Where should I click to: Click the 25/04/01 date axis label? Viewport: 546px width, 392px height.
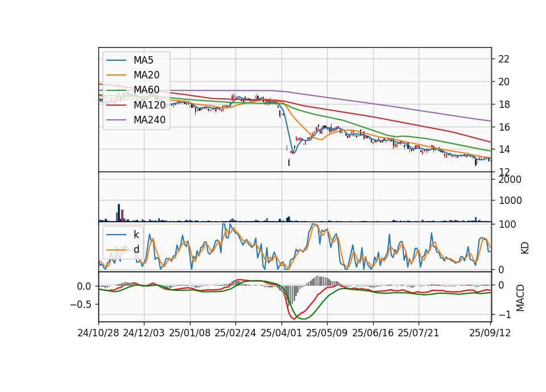coord(282,333)
